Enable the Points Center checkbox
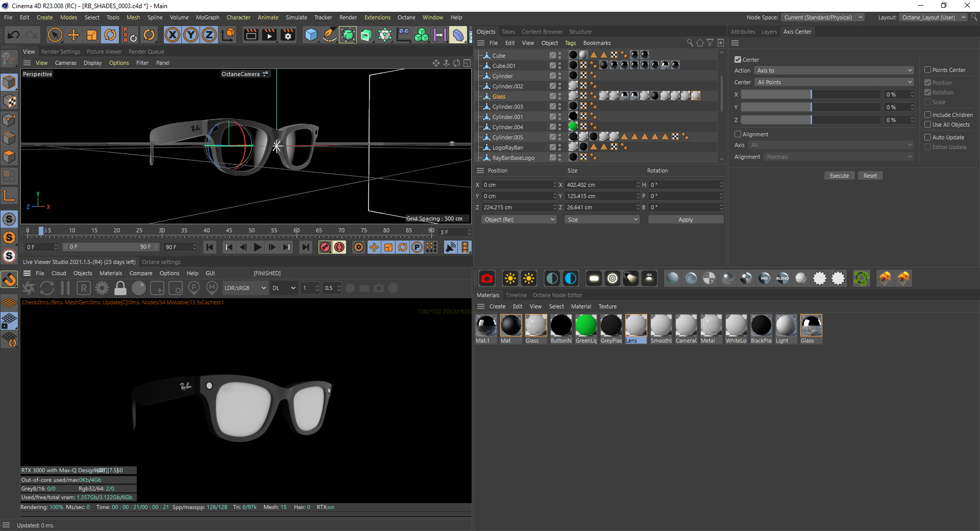The width and height of the screenshot is (980, 531). (927, 70)
